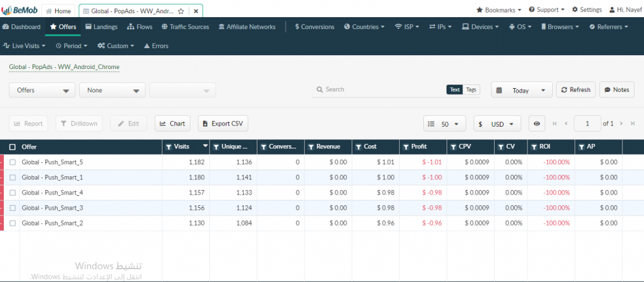Screen dimensions: 644x282
Task: Go to the last page arrow
Action: click(x=632, y=124)
